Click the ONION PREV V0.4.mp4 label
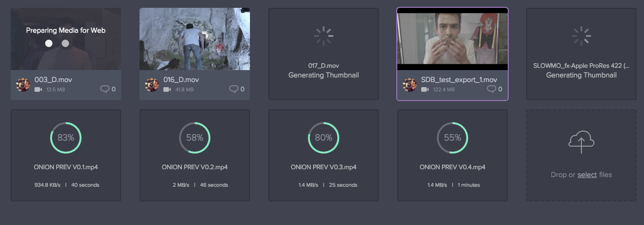644x225 pixels. 453,167
